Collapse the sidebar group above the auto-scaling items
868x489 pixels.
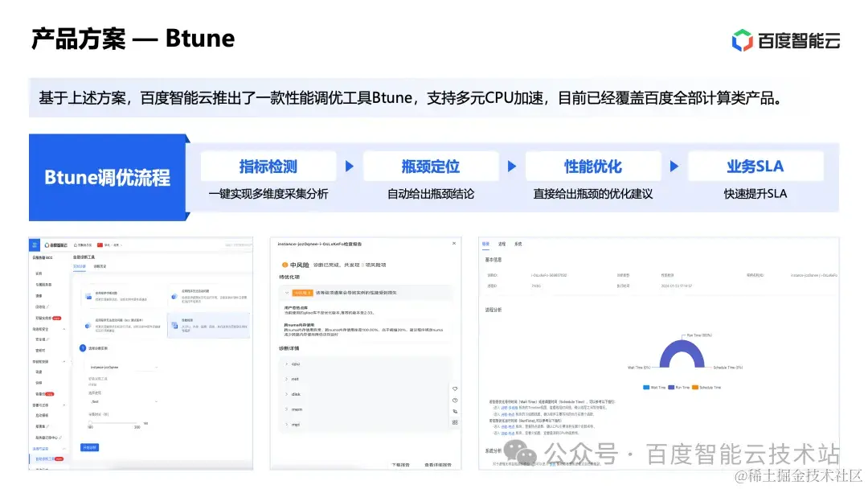pyautogui.click(x=63, y=405)
